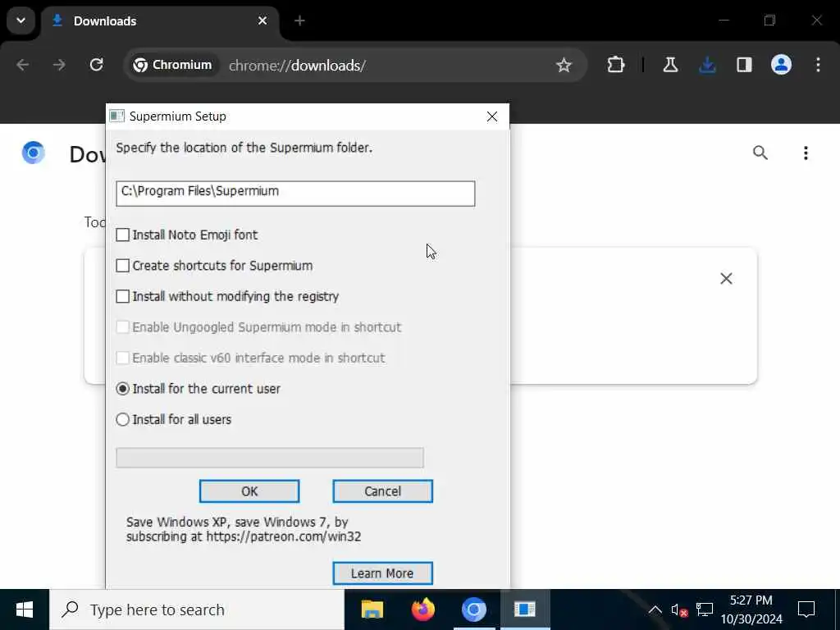Viewport: 840px width, 630px height.
Task: Click the taskbar search box
Action: (197, 609)
